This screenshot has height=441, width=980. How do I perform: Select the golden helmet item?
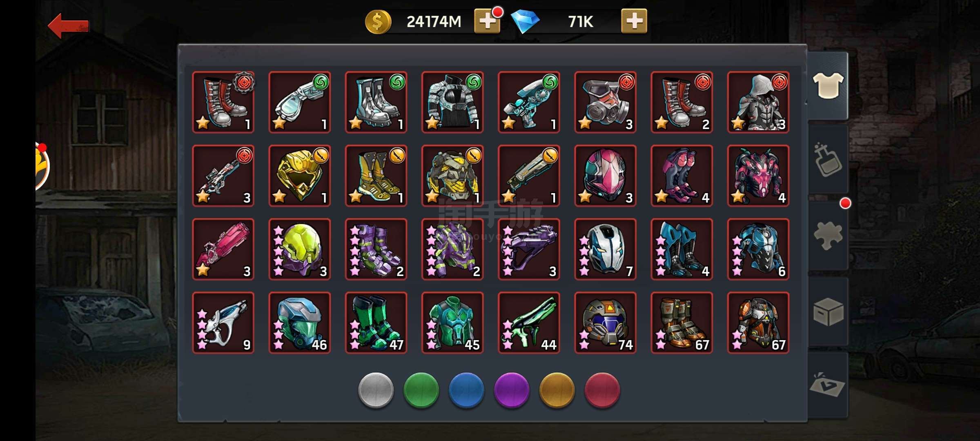tap(299, 176)
